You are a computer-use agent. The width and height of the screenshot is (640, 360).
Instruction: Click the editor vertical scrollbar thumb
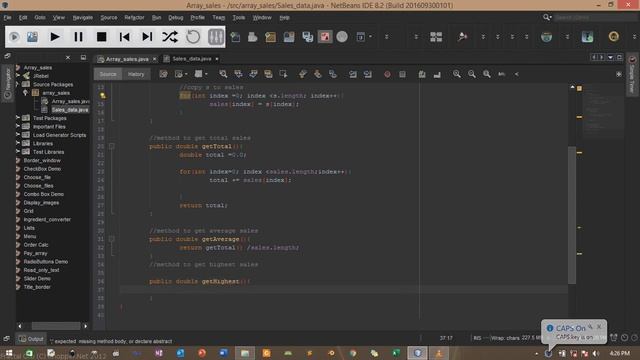coord(572,215)
